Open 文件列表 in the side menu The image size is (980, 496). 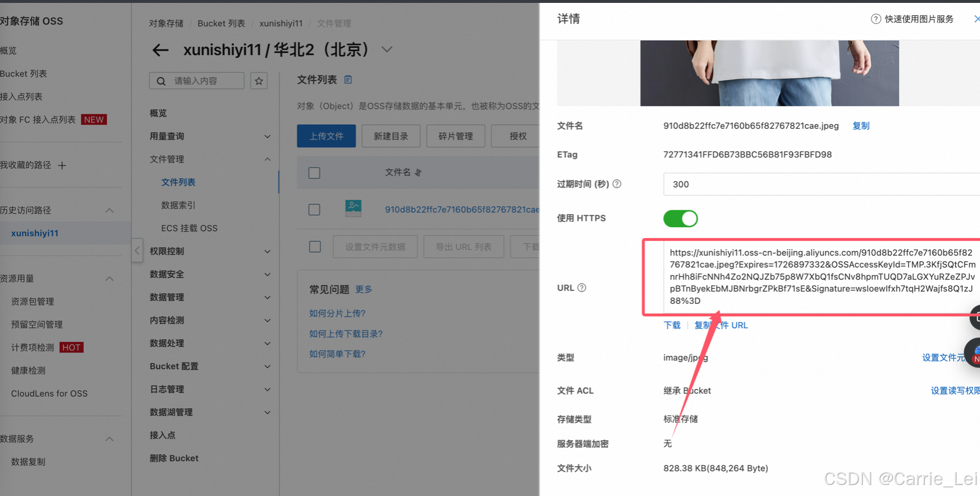point(178,182)
